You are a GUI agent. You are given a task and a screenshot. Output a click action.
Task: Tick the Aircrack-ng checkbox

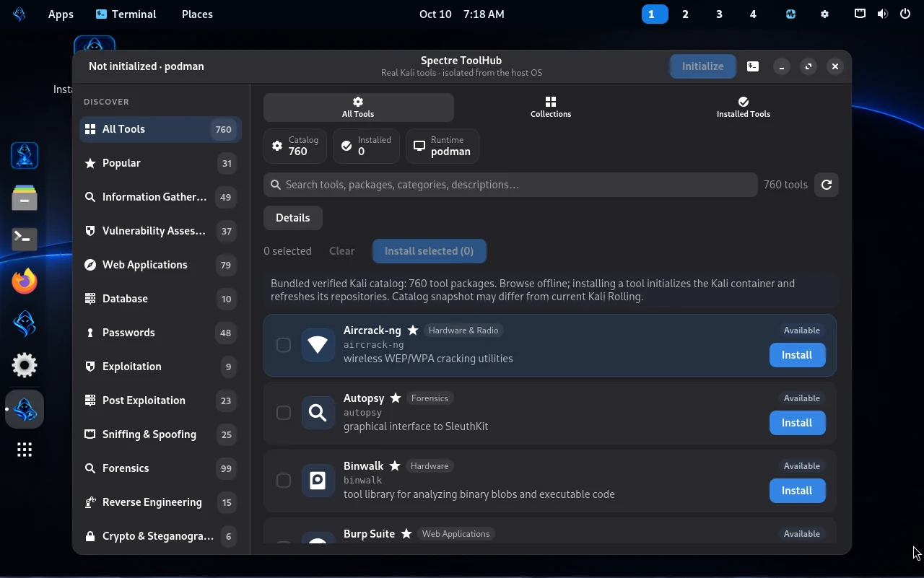[x=284, y=345]
